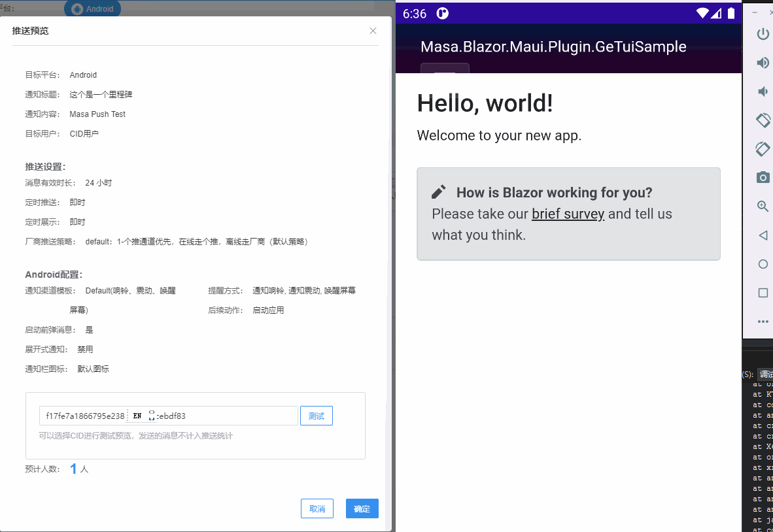The height and width of the screenshot is (532, 773).
Task: Lower emulator volume with volume-down icon
Action: tap(763, 91)
